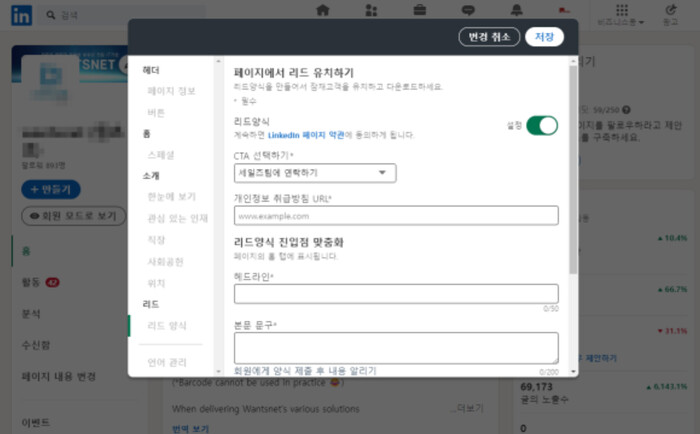
Task: Open the Notifications bell icon
Action: click(516, 10)
